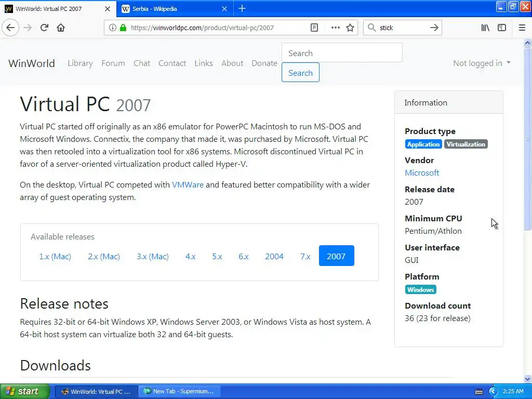Click the forward navigation arrow
This screenshot has width=532, height=399.
pyautogui.click(x=28, y=28)
